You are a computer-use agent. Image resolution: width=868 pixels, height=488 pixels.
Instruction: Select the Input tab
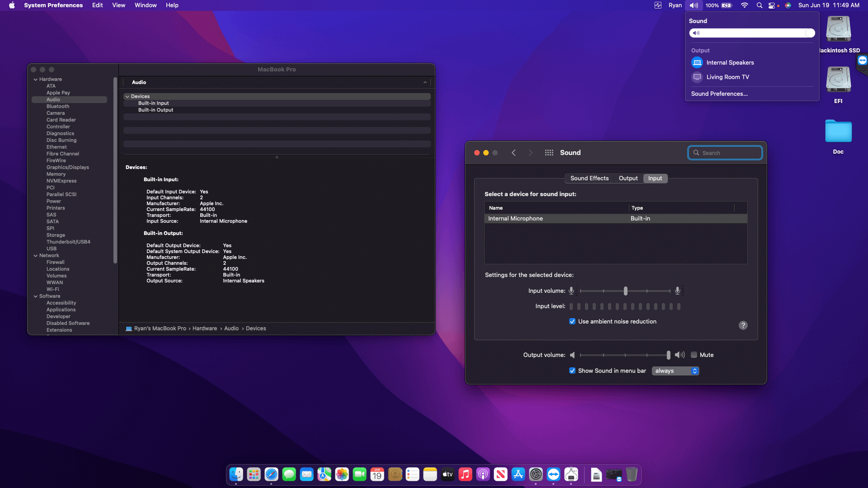click(x=655, y=178)
